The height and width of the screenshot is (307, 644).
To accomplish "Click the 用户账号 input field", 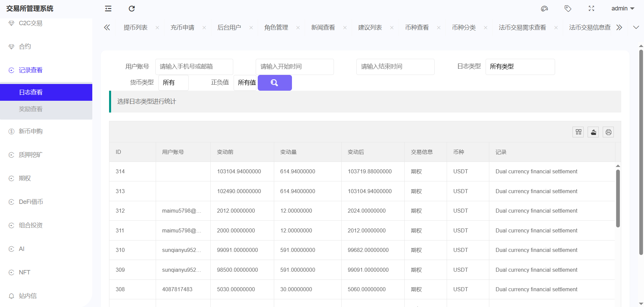I will 194,67.
